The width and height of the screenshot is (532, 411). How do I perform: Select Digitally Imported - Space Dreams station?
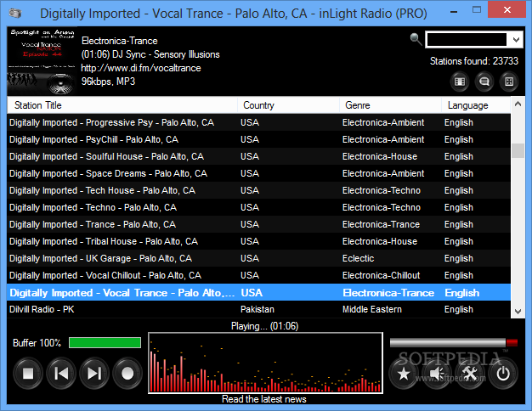(258, 173)
